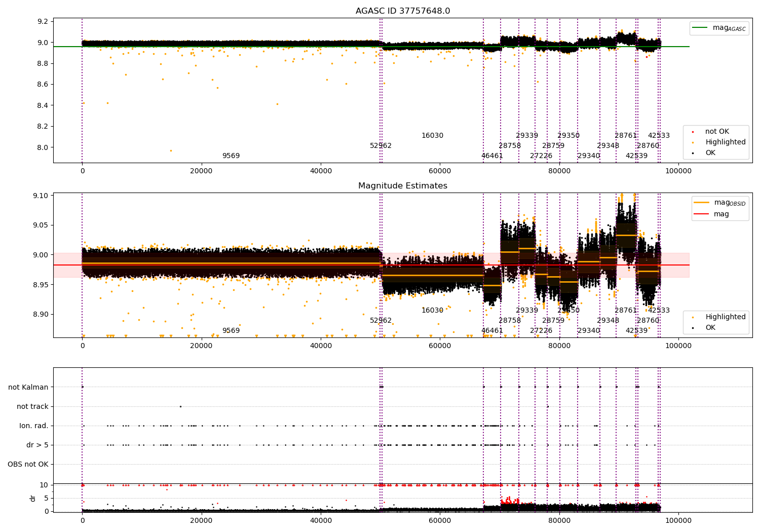The image size is (760, 532).
Task: Click the orange line swatch beside mag OBSID
Action: [702, 203]
